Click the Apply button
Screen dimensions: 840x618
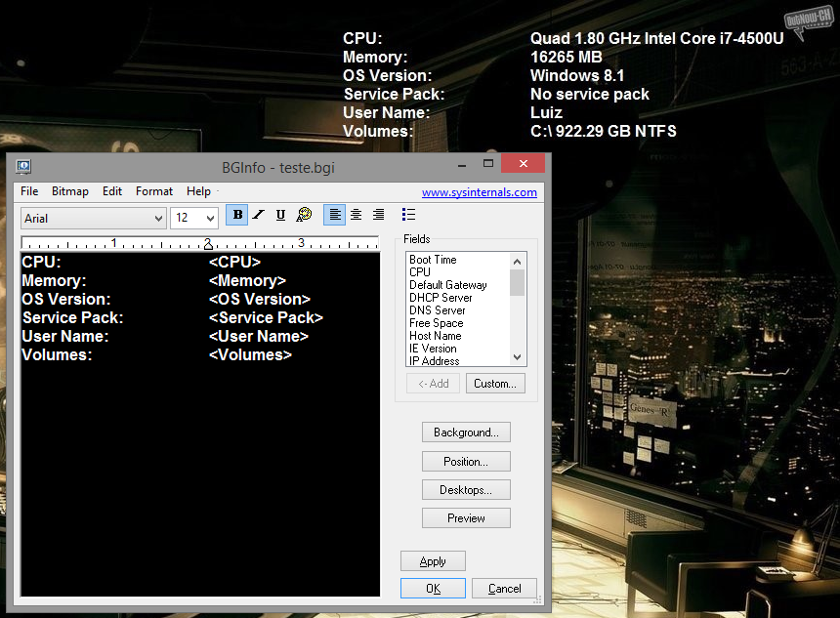[433, 561]
